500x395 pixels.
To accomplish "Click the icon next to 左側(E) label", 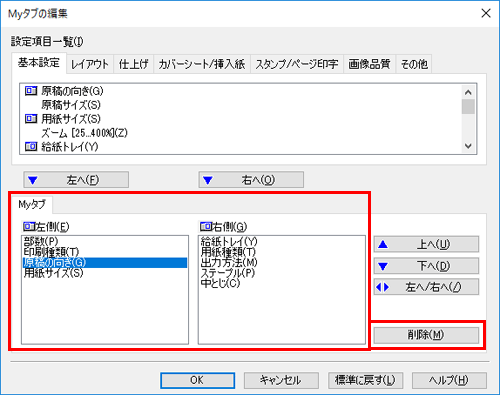I will tap(29, 227).
